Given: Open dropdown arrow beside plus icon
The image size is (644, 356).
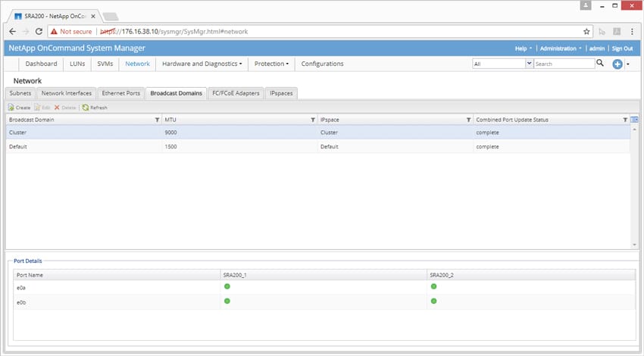Looking at the screenshot, I should click(628, 64).
